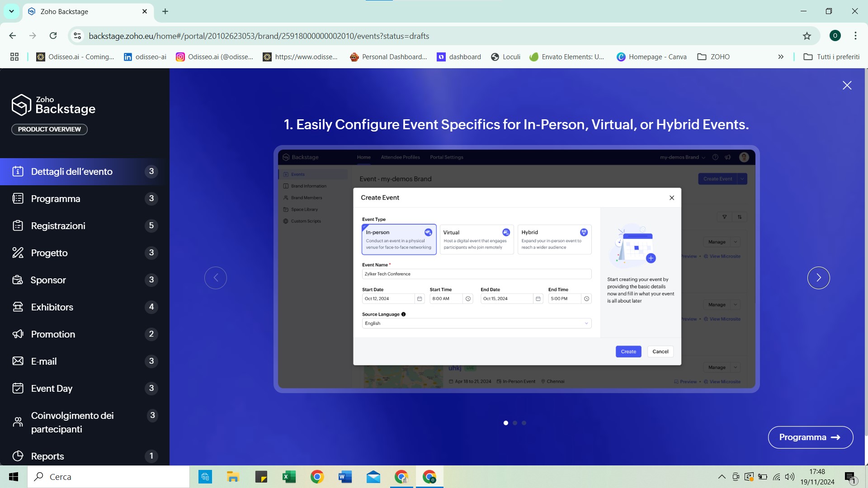868x488 pixels.
Task: Open the Chrome profile avatar
Action: 835,36
